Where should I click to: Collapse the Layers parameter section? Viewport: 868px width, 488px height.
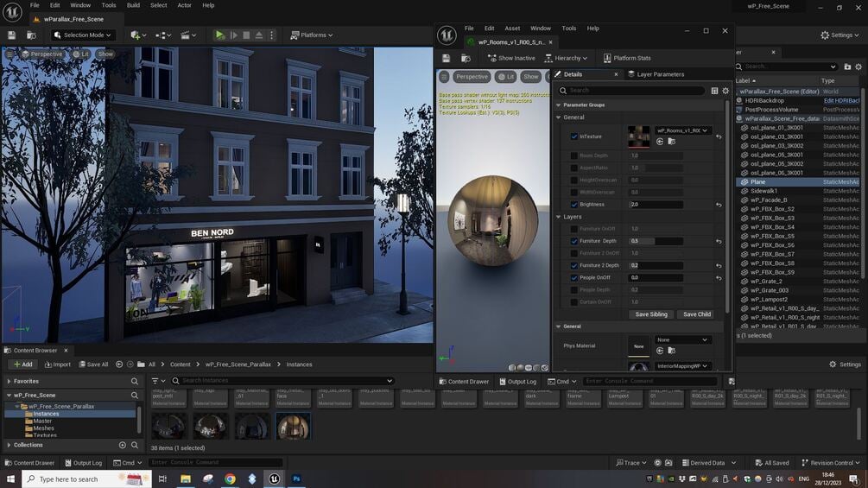pyautogui.click(x=558, y=217)
